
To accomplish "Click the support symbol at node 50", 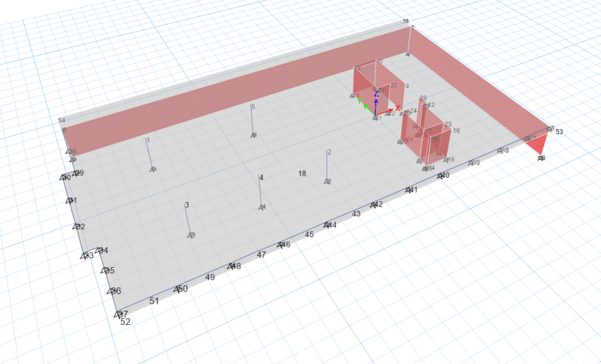I will (x=177, y=289).
